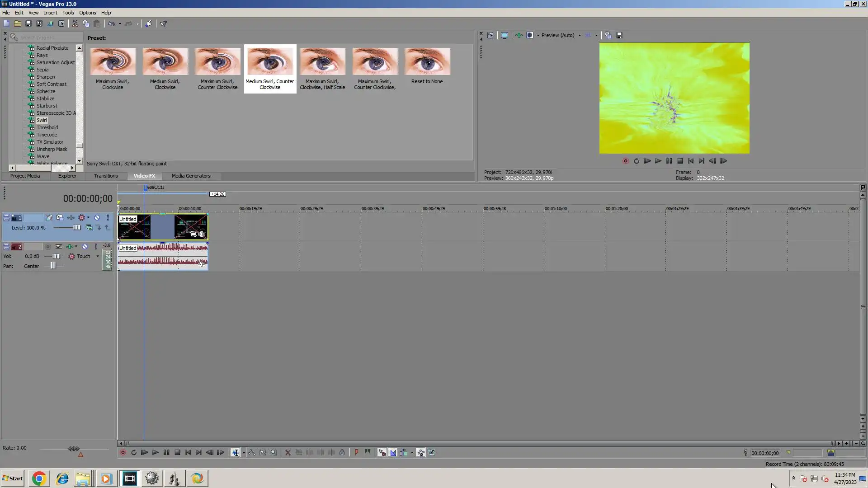Click the Event Pan/Crop icon on video clip

[x=193, y=234]
